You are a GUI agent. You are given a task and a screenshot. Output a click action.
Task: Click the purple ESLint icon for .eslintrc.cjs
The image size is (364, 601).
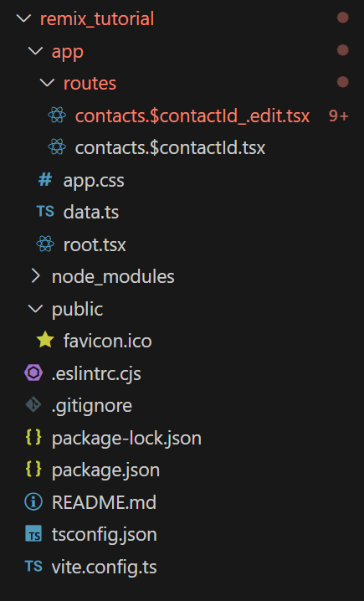click(x=33, y=372)
